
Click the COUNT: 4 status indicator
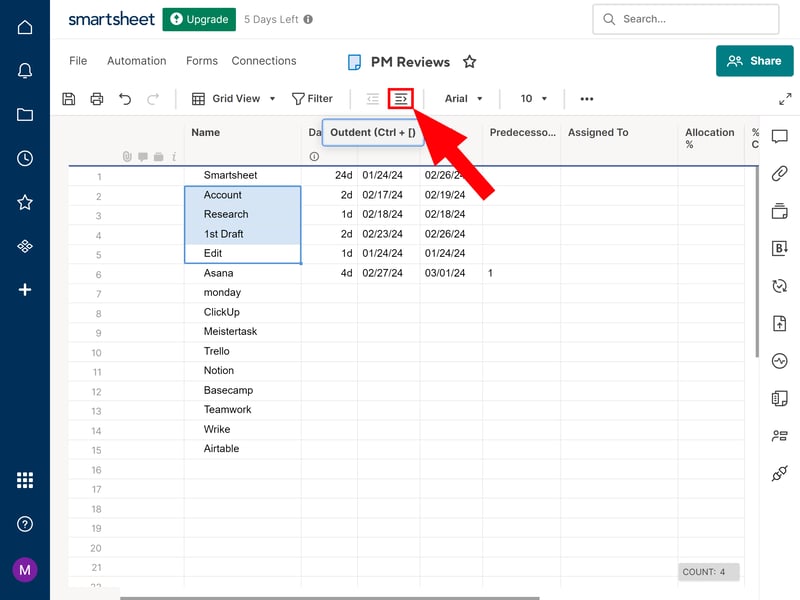(708, 572)
